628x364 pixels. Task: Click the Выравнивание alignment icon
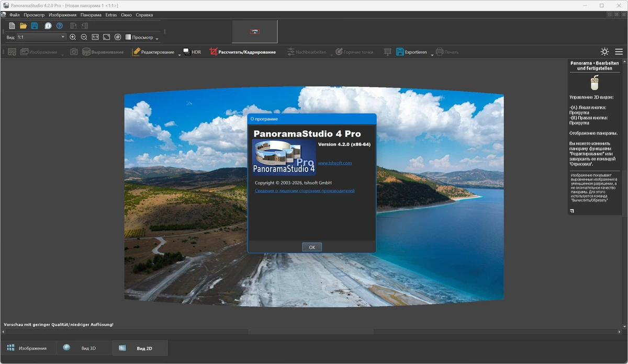pyautogui.click(x=86, y=52)
